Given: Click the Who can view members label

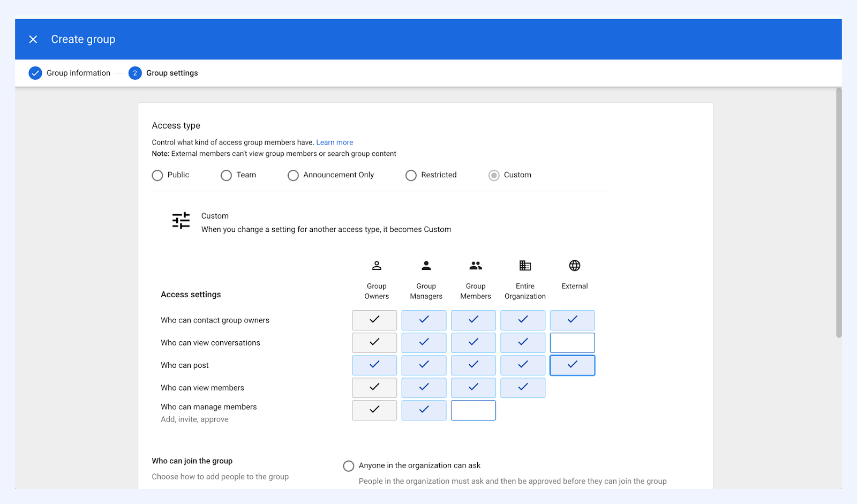Looking at the screenshot, I should coord(202,388).
